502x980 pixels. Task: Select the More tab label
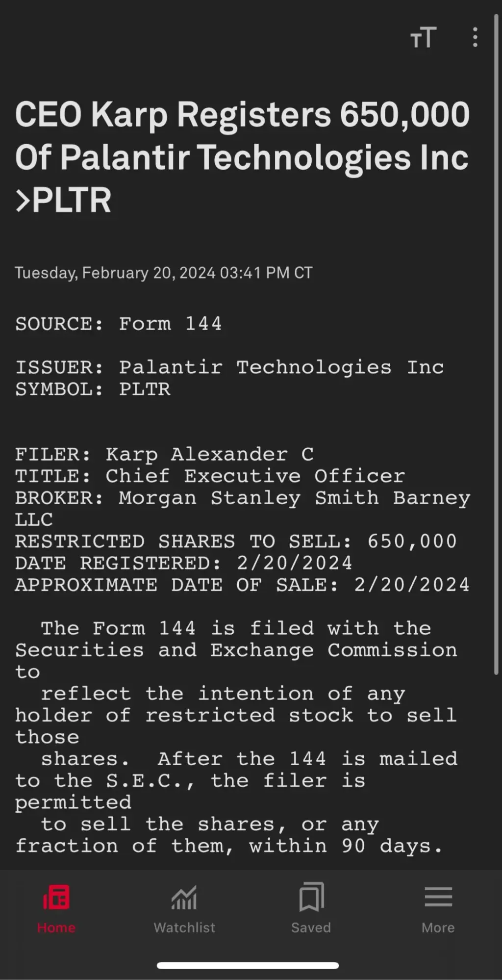click(438, 928)
